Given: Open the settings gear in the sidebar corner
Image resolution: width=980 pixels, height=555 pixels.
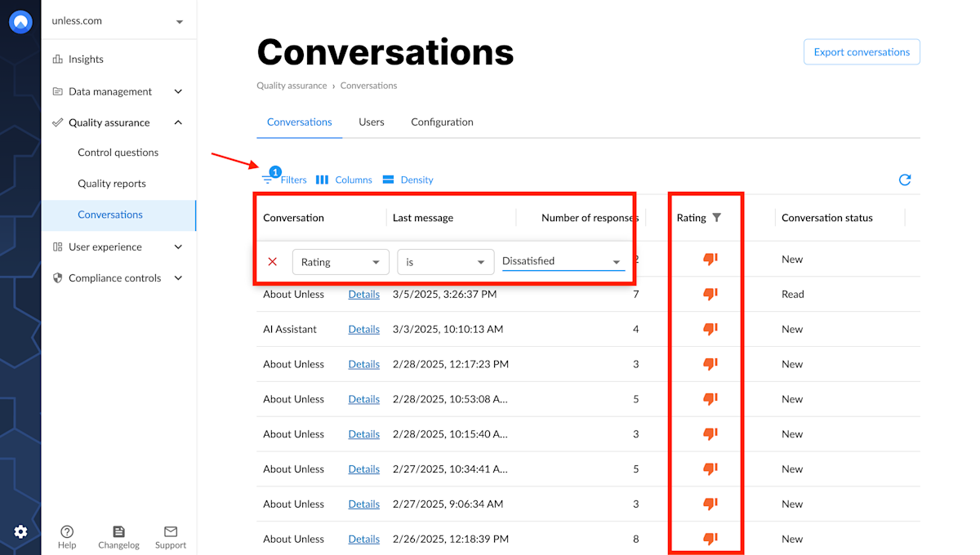Looking at the screenshot, I should click(x=22, y=530).
